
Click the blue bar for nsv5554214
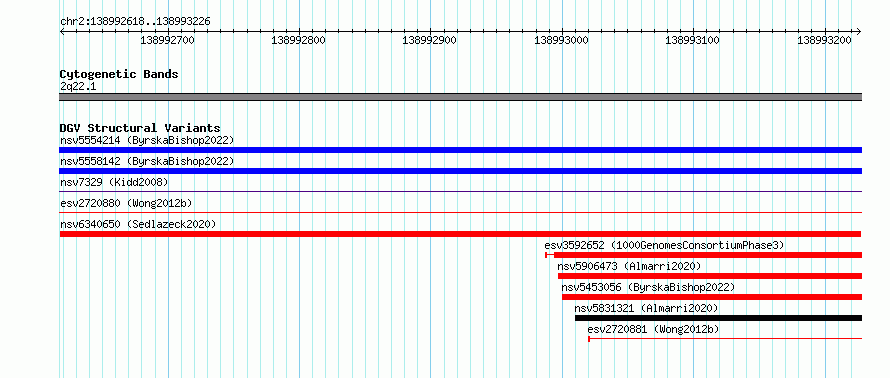[460, 150]
